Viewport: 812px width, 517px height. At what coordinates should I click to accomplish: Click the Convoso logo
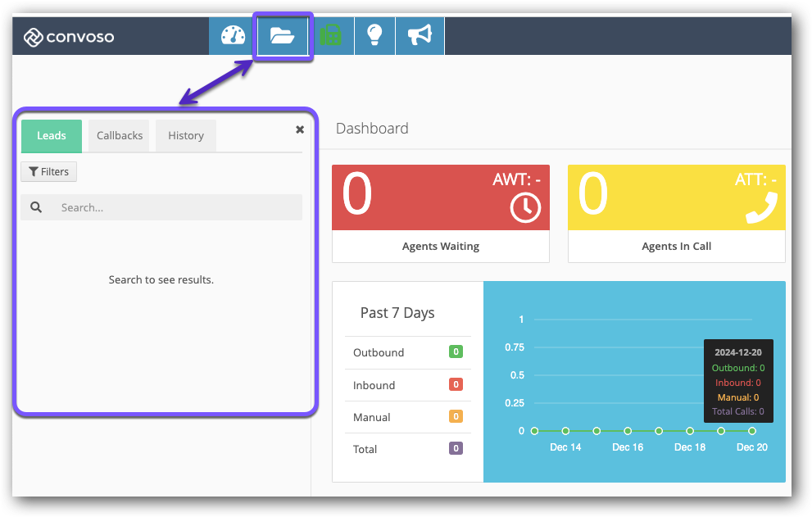pyautogui.click(x=68, y=36)
